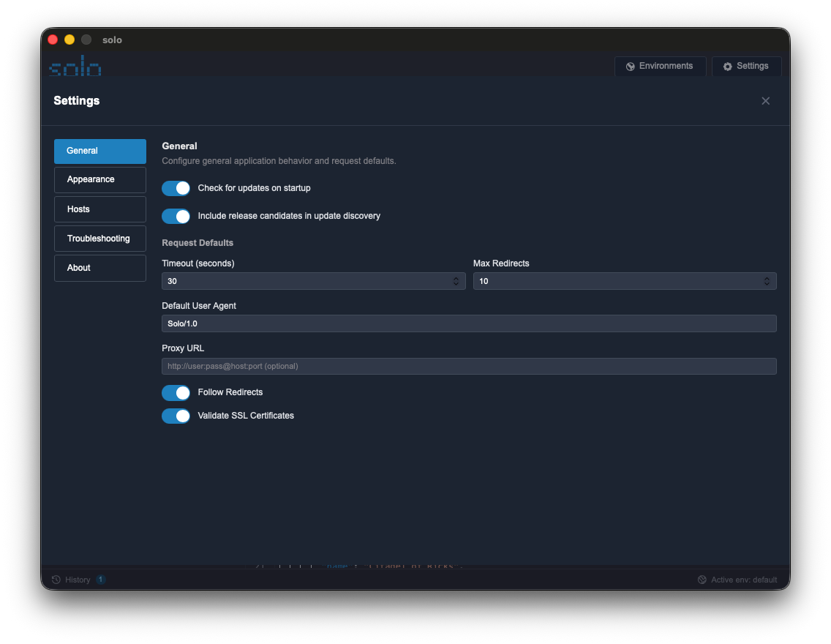
Task: Click Active env: default in the status bar
Action: [x=737, y=580]
